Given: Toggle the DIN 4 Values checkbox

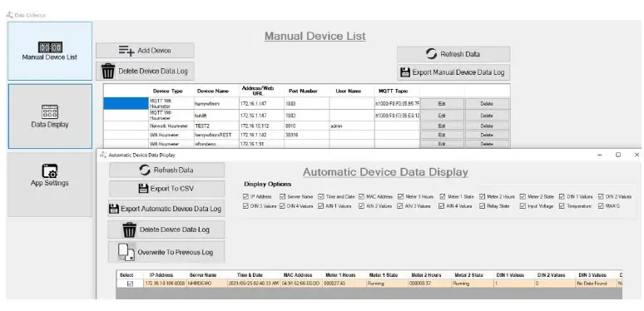Looking at the screenshot, I should (283, 206).
